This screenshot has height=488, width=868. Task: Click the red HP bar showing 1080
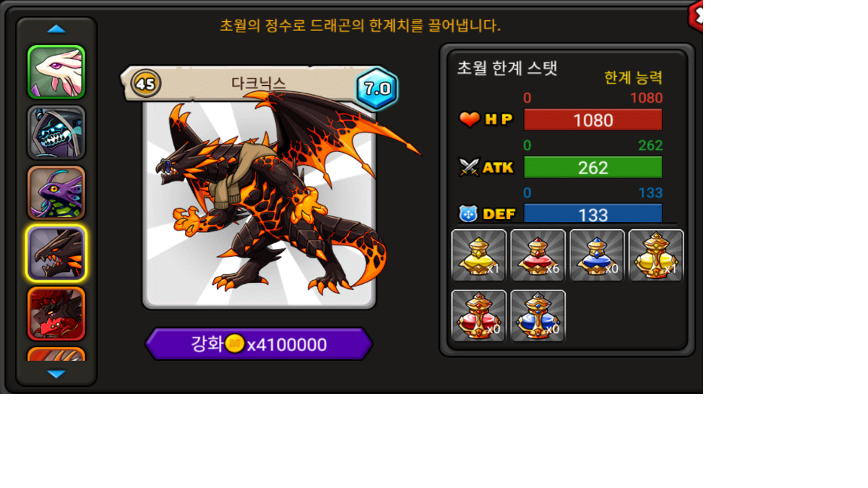593,120
